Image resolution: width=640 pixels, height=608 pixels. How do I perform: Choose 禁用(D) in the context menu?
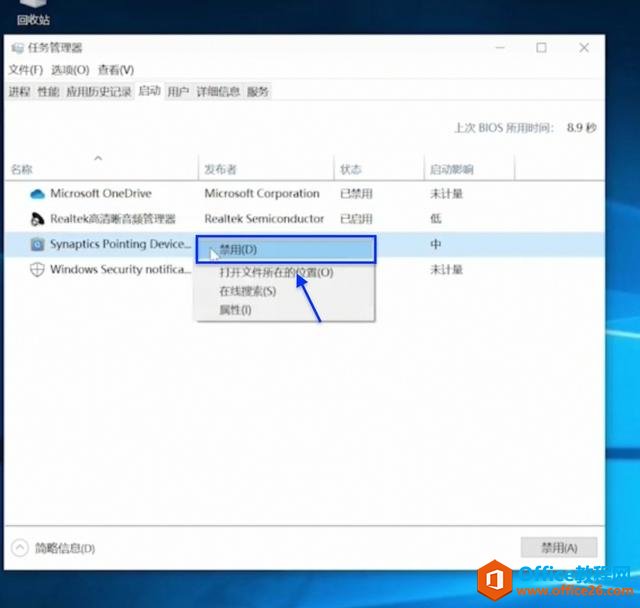coord(286,249)
